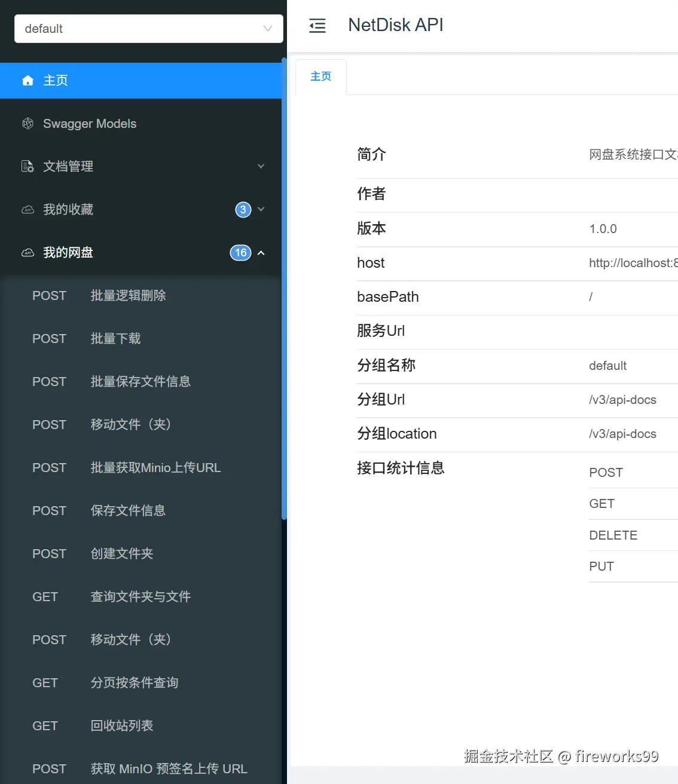This screenshot has width=678, height=784.
Task: Click the Swagger Models cube icon
Action: 28,124
